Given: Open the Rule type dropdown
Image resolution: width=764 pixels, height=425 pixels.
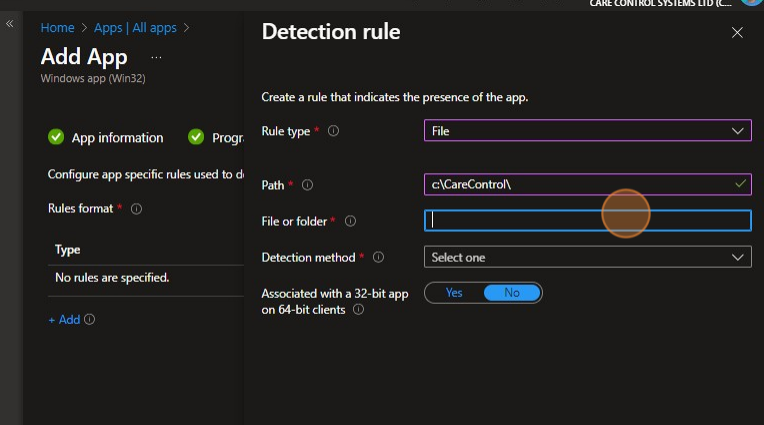Looking at the screenshot, I should [x=587, y=131].
